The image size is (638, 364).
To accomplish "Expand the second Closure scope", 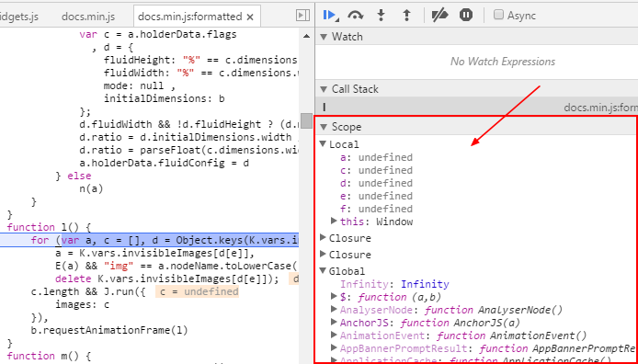I will pos(323,255).
